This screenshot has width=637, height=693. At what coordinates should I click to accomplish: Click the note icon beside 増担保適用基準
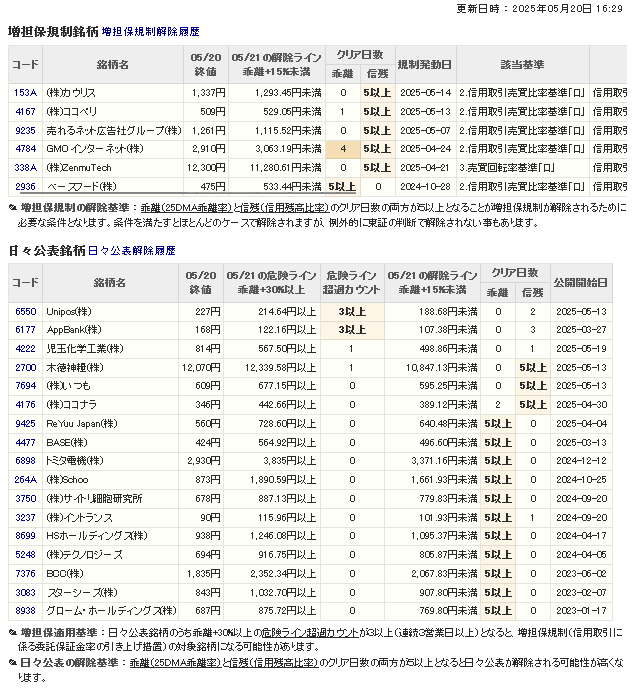click(x=13, y=633)
